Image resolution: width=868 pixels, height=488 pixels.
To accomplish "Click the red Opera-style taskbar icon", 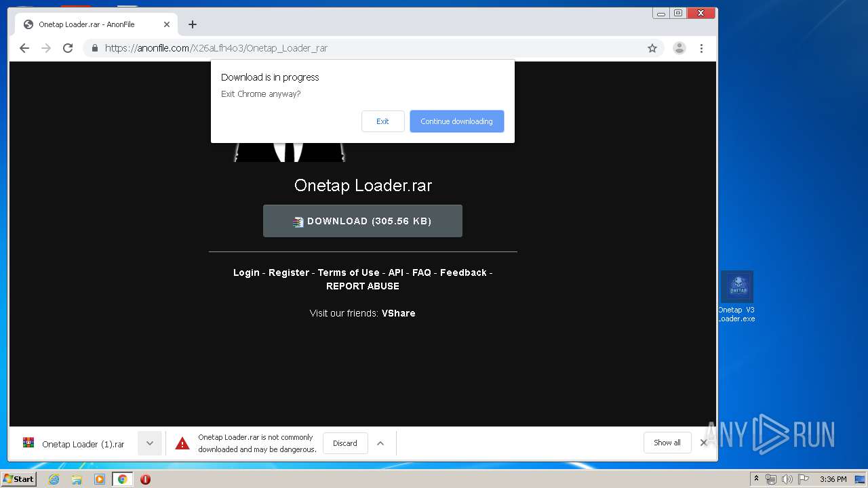I will coord(145,479).
